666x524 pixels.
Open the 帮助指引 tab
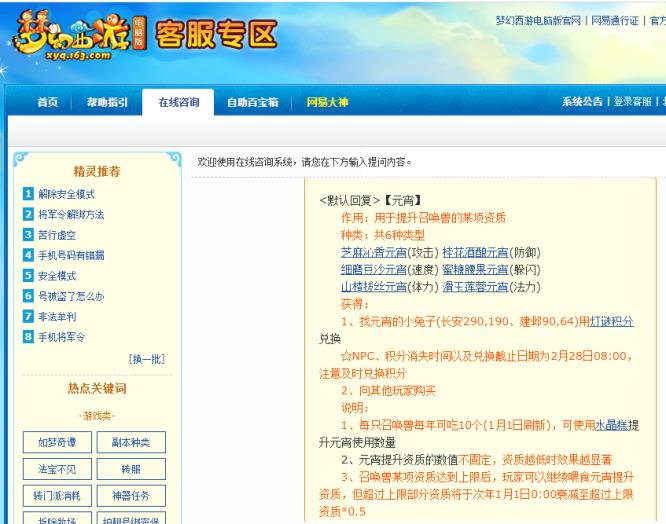[x=107, y=102]
